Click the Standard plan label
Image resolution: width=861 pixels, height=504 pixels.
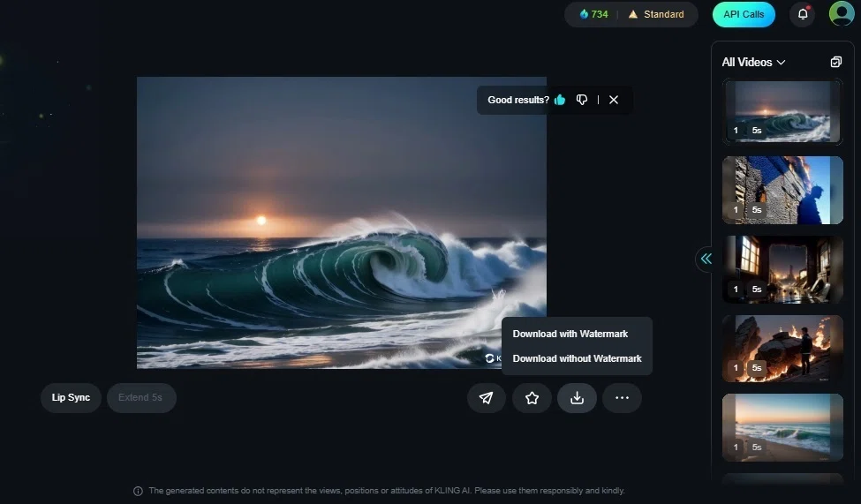(656, 14)
